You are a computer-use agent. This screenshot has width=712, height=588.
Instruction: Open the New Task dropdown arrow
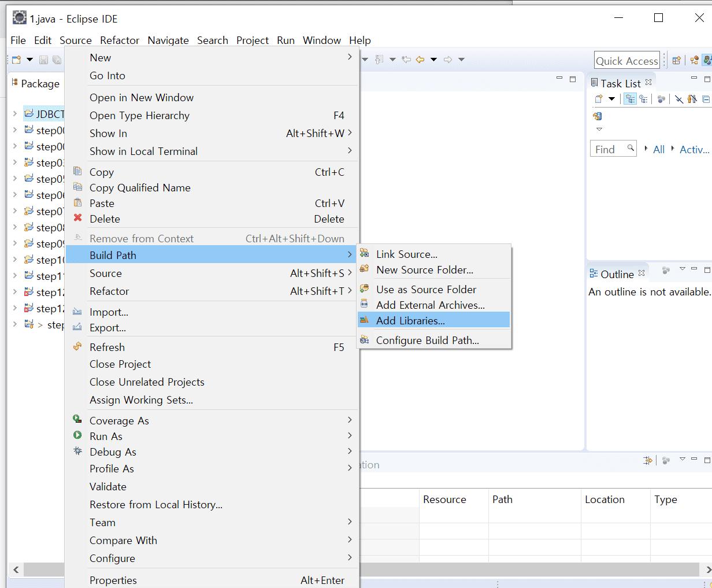(611, 99)
